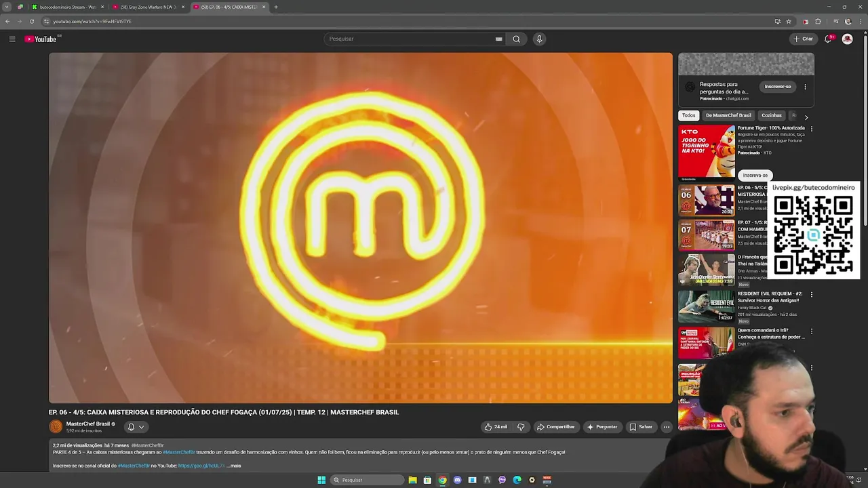Screen dimensions: 868x488
Task: Open MasterChef Brasil channel name link
Action: pos(87,424)
